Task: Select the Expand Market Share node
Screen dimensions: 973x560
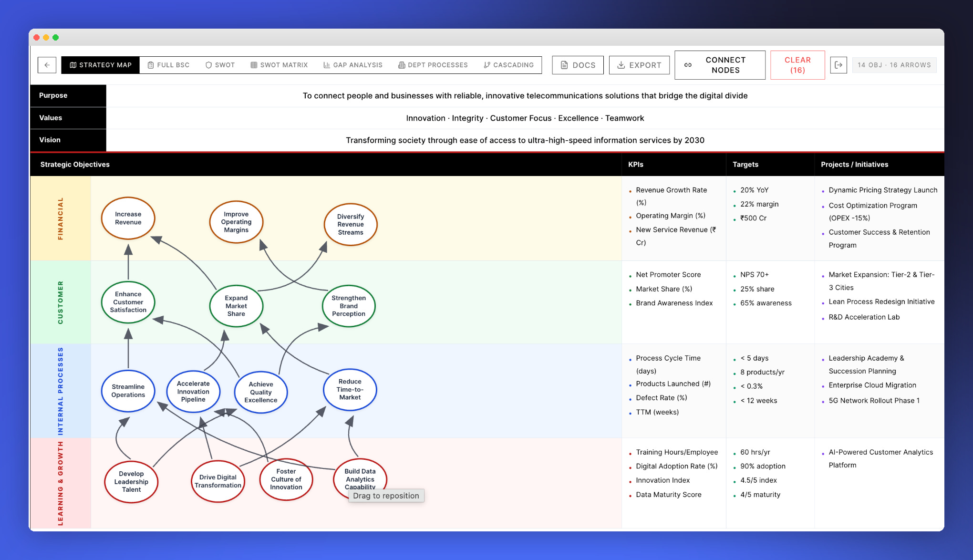Action: coord(236,306)
